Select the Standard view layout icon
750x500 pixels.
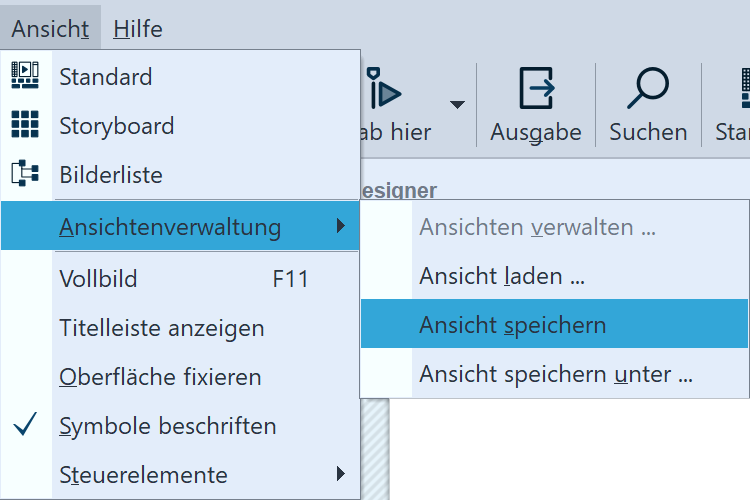tap(25, 76)
